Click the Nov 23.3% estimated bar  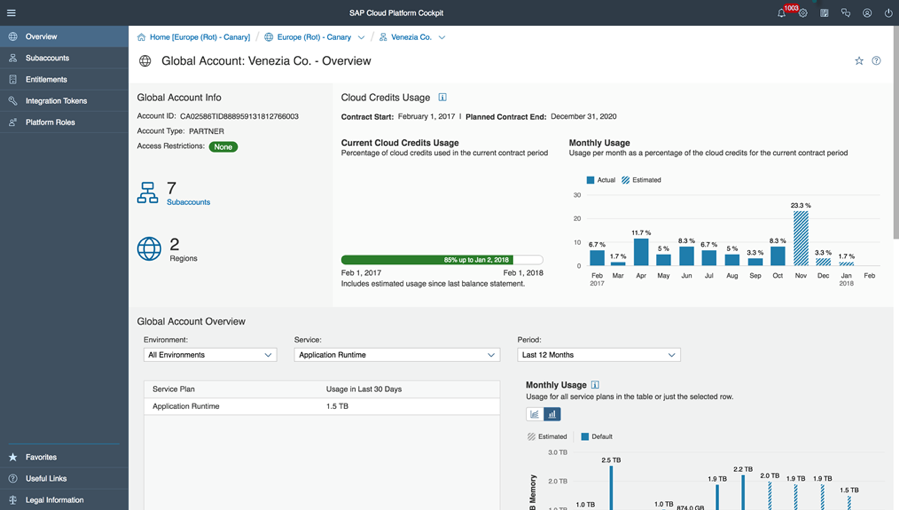[x=801, y=238]
